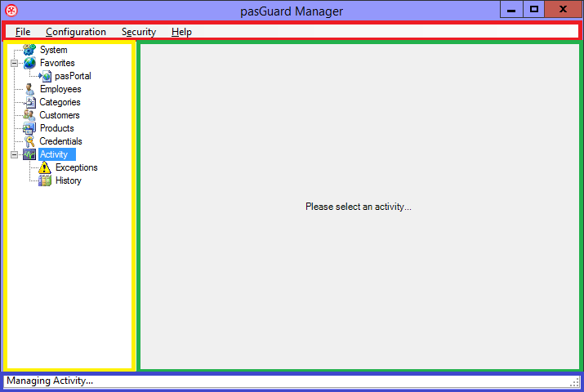This screenshot has width=584, height=392.
Task: Select the Credentials tree item label
Action: (x=60, y=141)
